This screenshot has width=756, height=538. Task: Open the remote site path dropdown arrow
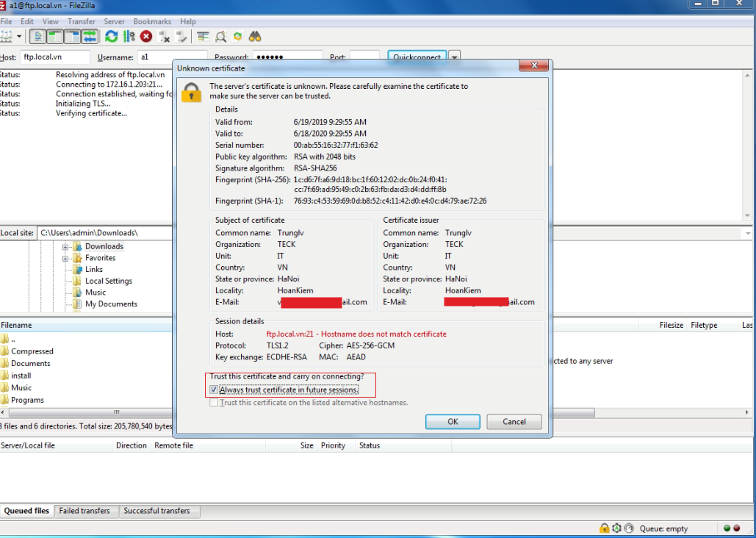tap(749, 233)
